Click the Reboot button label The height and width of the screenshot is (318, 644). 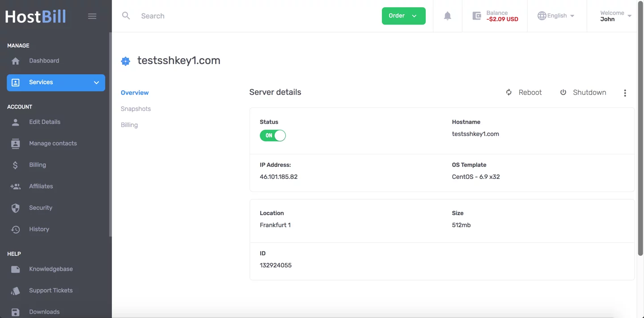coord(530,93)
